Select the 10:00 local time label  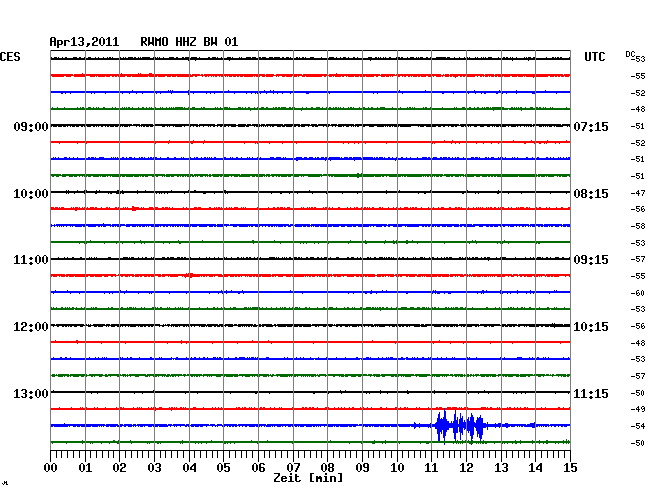[x=31, y=194]
